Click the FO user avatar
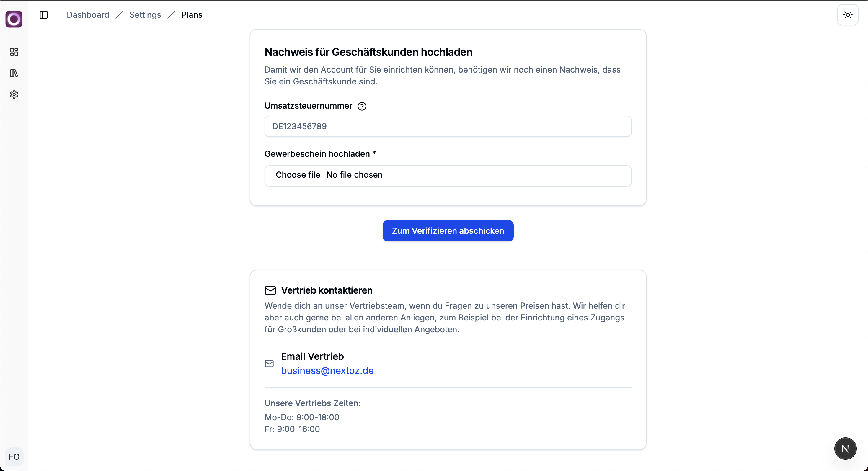Screen dimensions: 868x471 14,457
